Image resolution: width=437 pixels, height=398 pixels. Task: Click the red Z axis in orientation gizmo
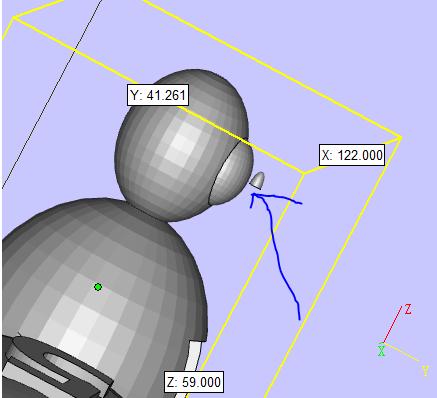tap(392, 324)
